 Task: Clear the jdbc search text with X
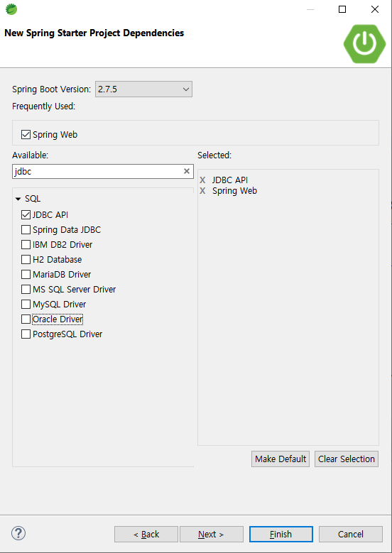[187, 171]
